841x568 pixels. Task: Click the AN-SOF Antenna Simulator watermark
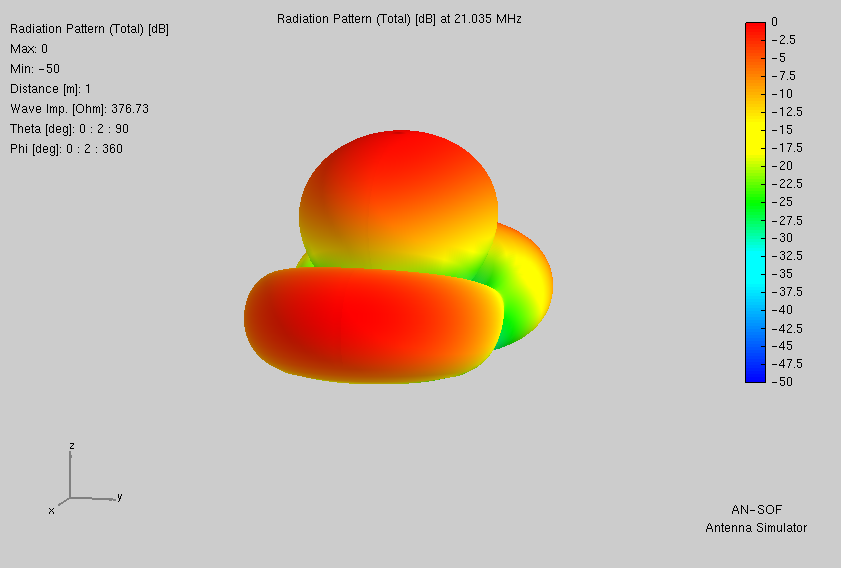click(756, 519)
